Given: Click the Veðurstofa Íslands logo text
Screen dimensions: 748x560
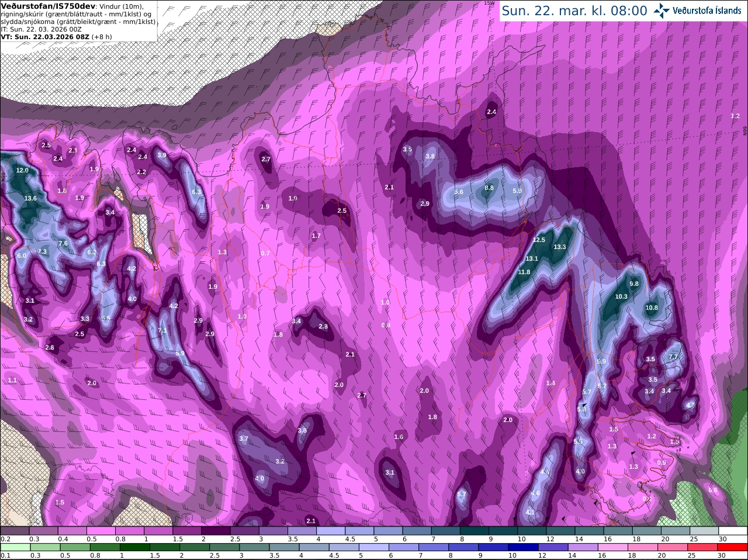Looking at the screenshot, I should tap(708, 11).
